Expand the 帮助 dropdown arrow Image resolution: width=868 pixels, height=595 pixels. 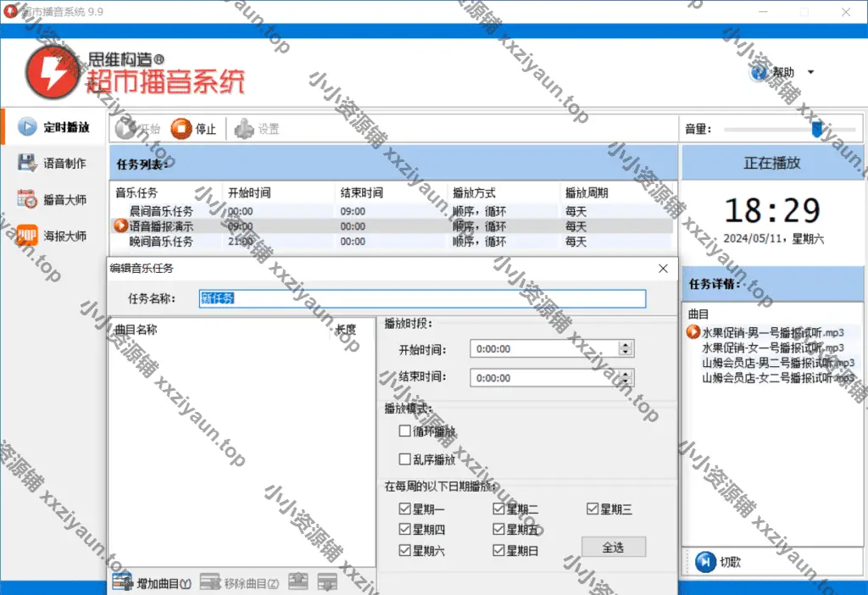(x=810, y=72)
